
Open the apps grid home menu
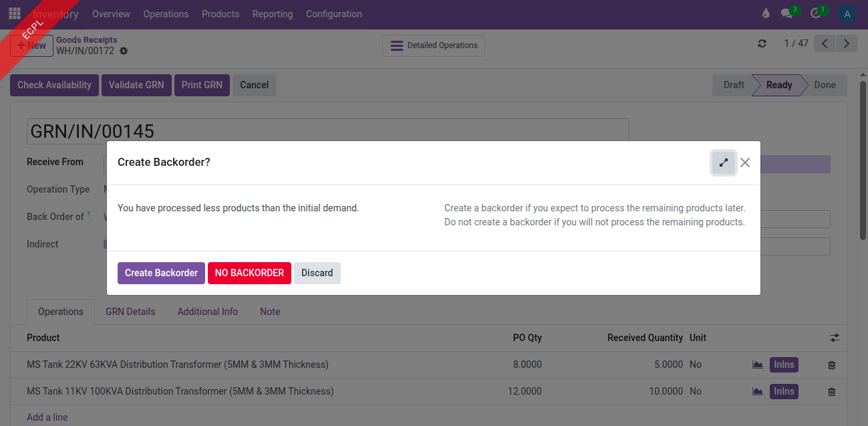[x=14, y=13]
